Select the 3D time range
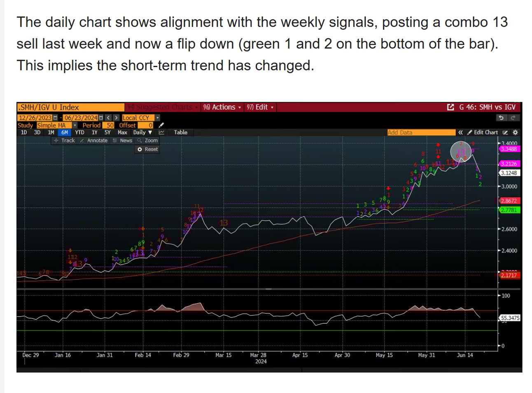This screenshot has height=393, width=532. 37,133
